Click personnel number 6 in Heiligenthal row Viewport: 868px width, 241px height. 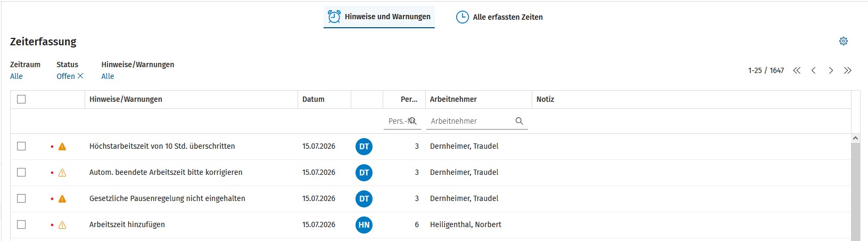417,224
